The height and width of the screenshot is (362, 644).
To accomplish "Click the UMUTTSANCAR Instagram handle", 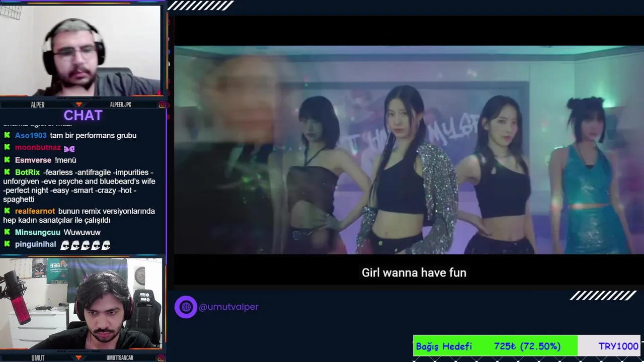I will 120,358.
